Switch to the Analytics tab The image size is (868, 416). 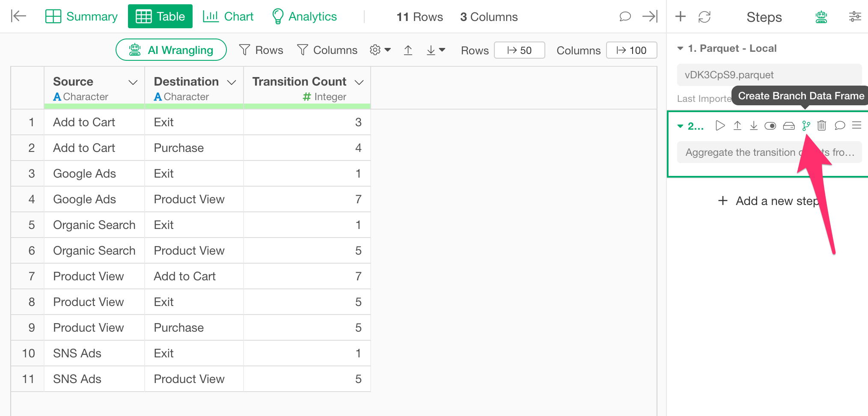pos(304,17)
